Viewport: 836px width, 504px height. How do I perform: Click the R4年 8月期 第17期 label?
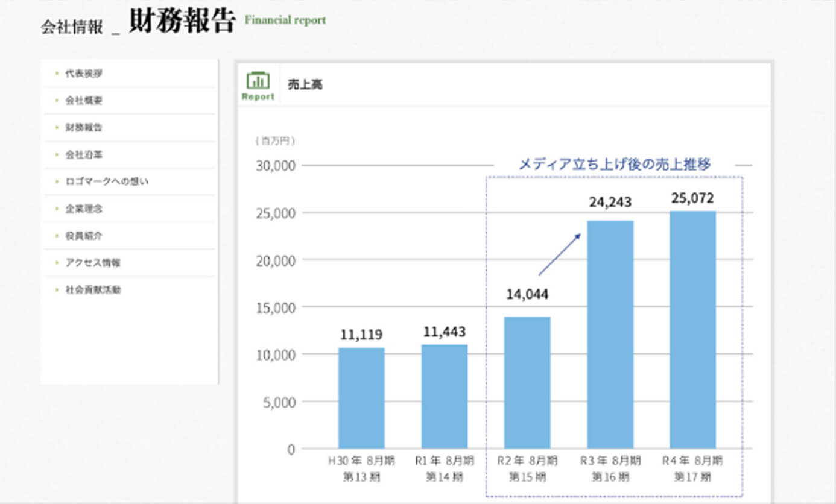(x=693, y=468)
